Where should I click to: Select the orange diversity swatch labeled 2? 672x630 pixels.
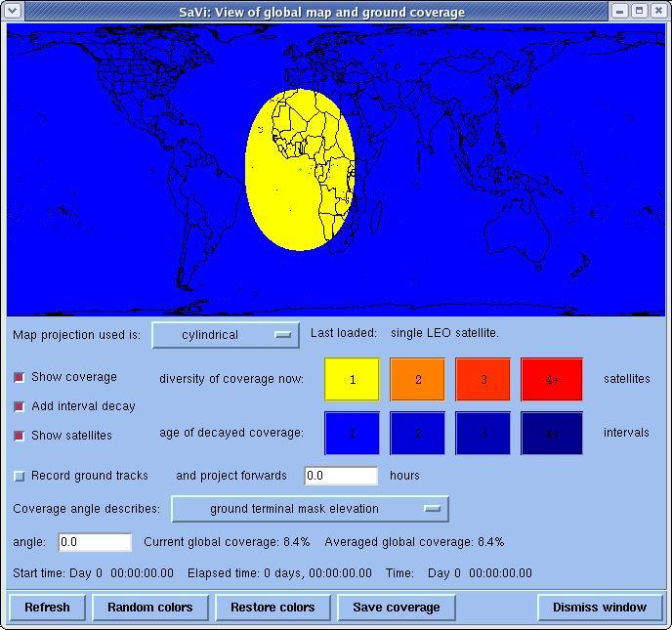point(417,379)
